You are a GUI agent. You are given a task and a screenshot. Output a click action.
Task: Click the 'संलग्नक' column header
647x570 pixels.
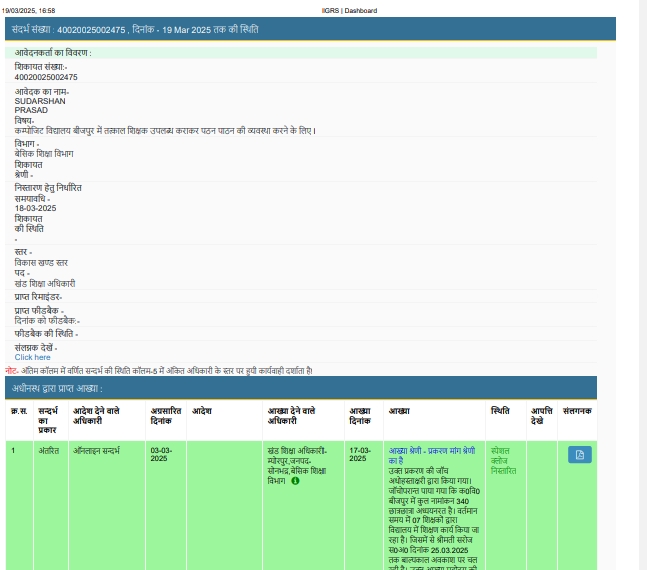[577, 411]
